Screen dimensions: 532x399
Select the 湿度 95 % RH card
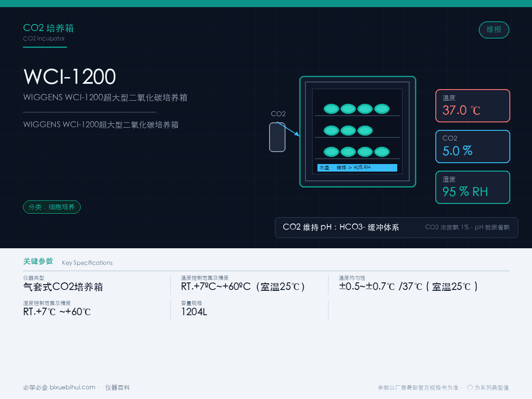[x=473, y=188]
